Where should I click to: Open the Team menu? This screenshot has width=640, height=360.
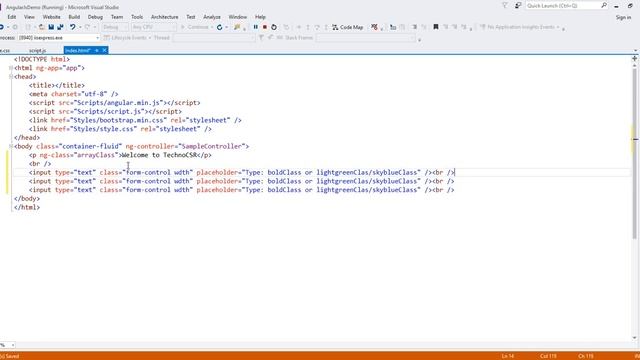[117, 17]
